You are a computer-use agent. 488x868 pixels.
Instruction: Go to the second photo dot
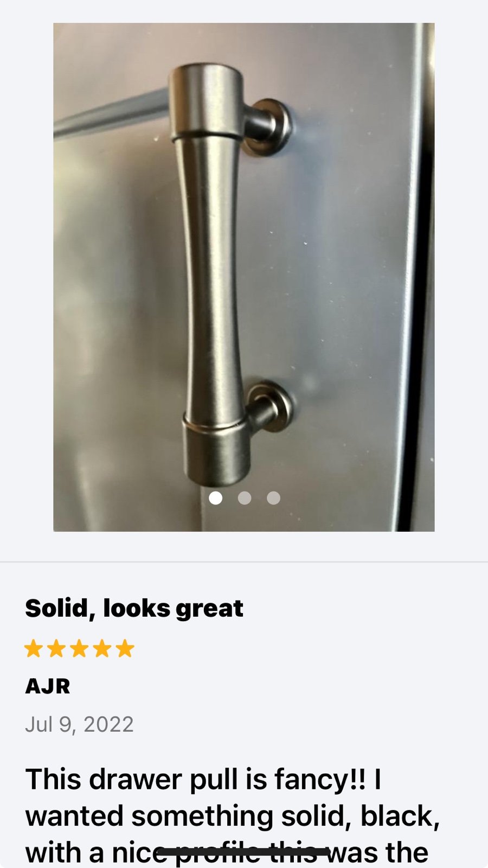click(x=245, y=498)
